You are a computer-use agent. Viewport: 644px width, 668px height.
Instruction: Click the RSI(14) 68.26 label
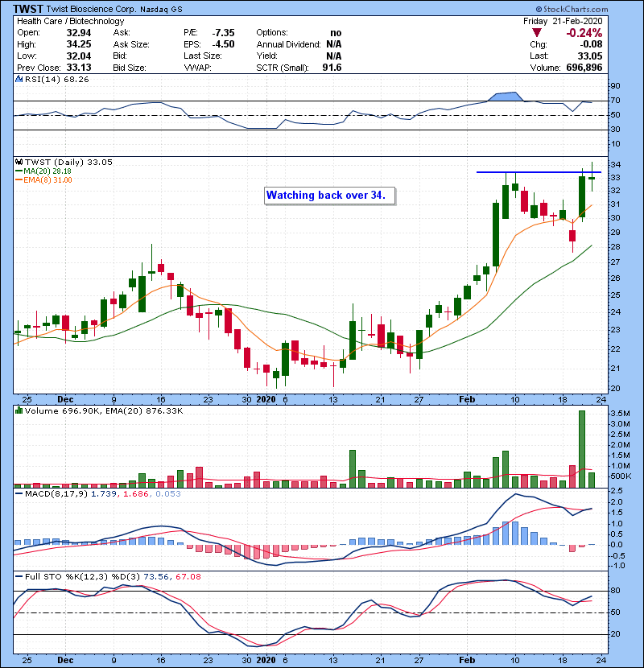pyautogui.click(x=57, y=79)
